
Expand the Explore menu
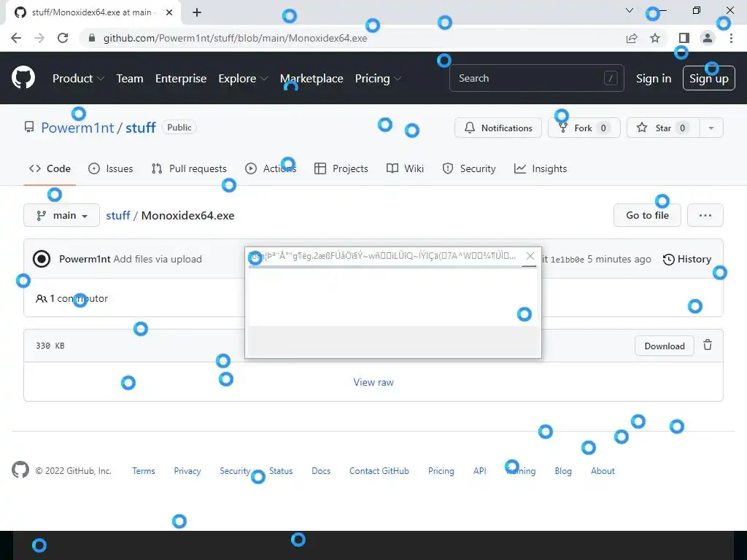243,79
